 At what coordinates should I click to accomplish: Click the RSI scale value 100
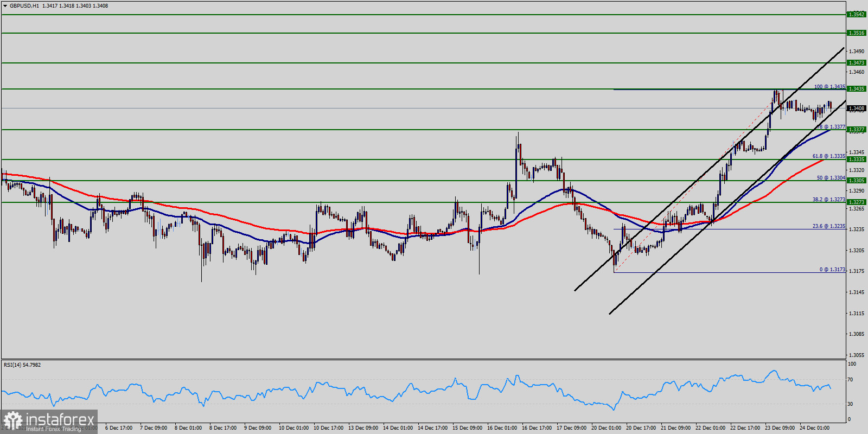852,364
